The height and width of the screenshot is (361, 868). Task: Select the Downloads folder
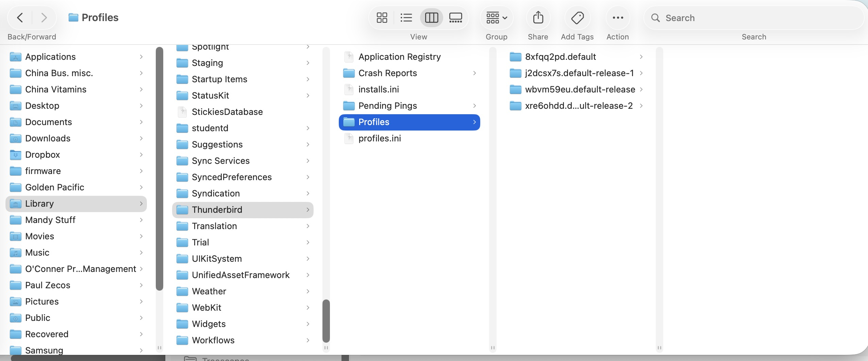click(48, 138)
